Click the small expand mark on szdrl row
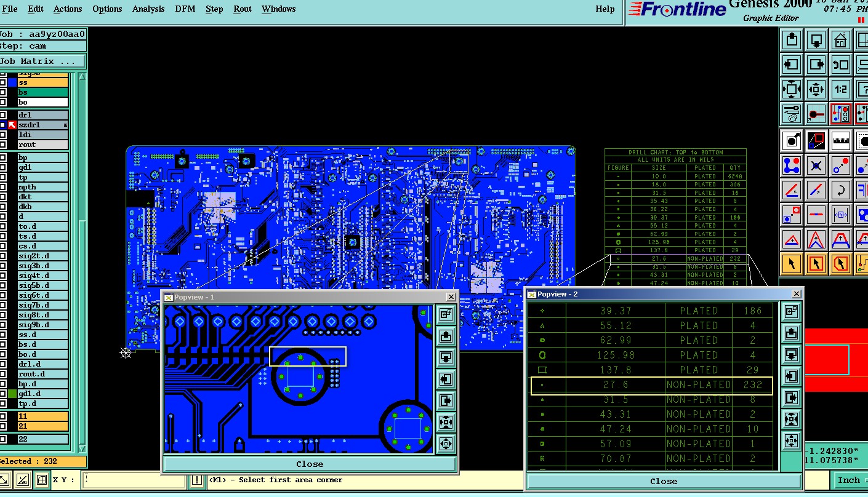The height and width of the screenshot is (497, 868). coord(65,125)
